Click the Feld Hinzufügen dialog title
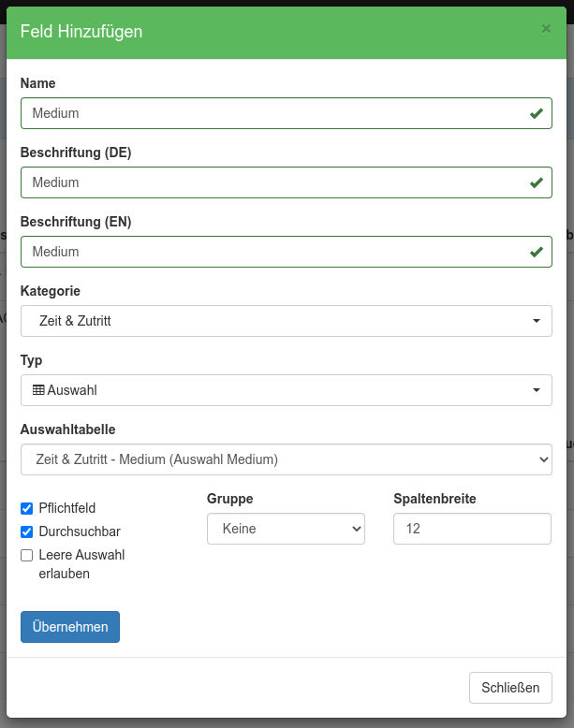 click(x=81, y=32)
